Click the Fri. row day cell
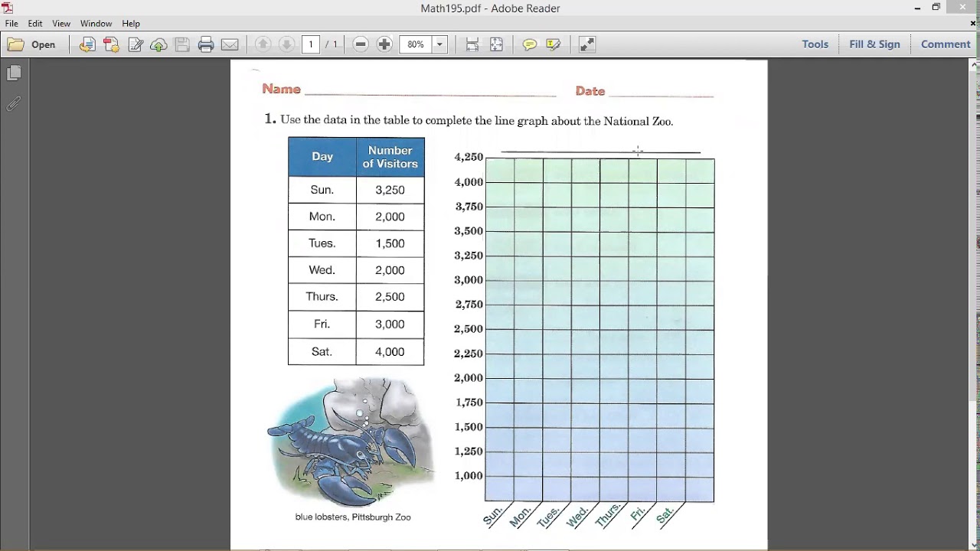Viewport: 980px width, 551px height. (322, 324)
